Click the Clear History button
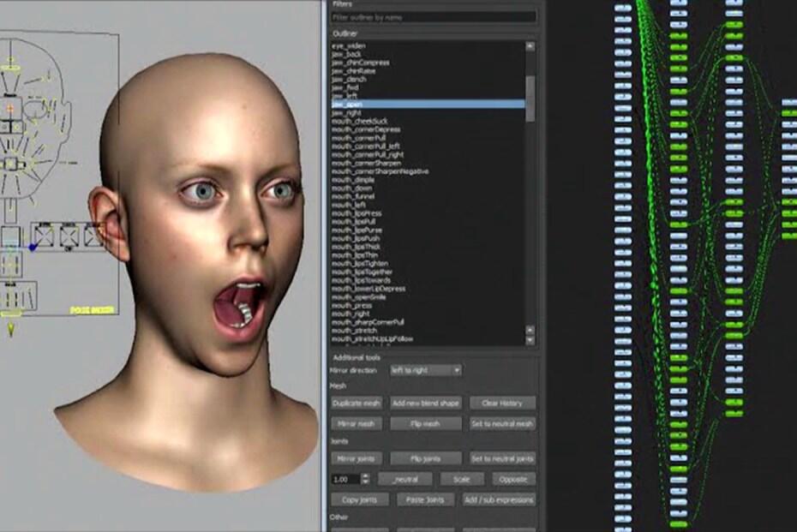 click(x=502, y=403)
